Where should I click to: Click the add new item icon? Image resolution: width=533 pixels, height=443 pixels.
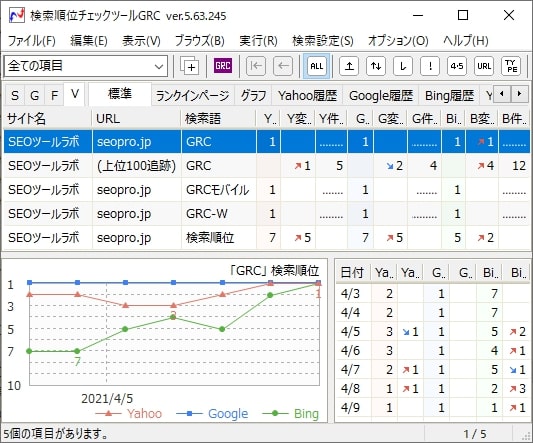(189, 66)
